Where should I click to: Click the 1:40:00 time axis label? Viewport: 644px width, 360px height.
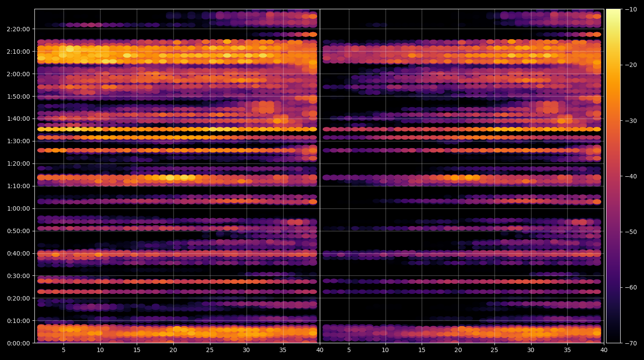pyautogui.click(x=19, y=119)
